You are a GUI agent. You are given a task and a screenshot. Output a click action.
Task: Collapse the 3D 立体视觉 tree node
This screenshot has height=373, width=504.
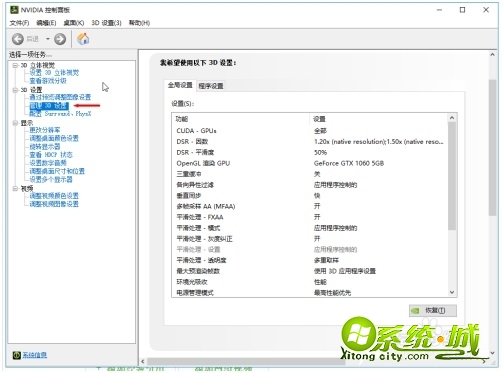tap(15, 65)
